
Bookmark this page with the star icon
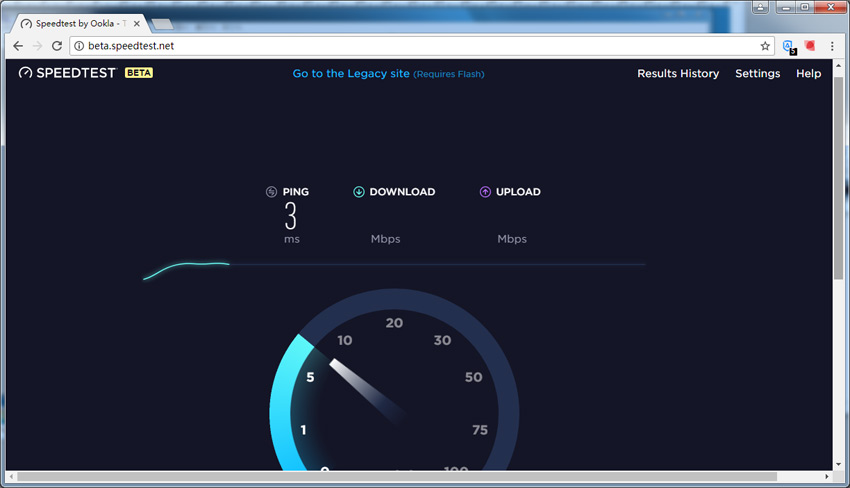[x=765, y=46]
